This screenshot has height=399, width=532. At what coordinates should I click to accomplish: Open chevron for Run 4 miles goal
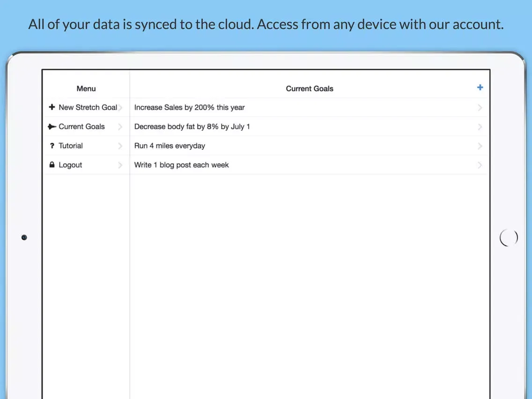(x=480, y=146)
